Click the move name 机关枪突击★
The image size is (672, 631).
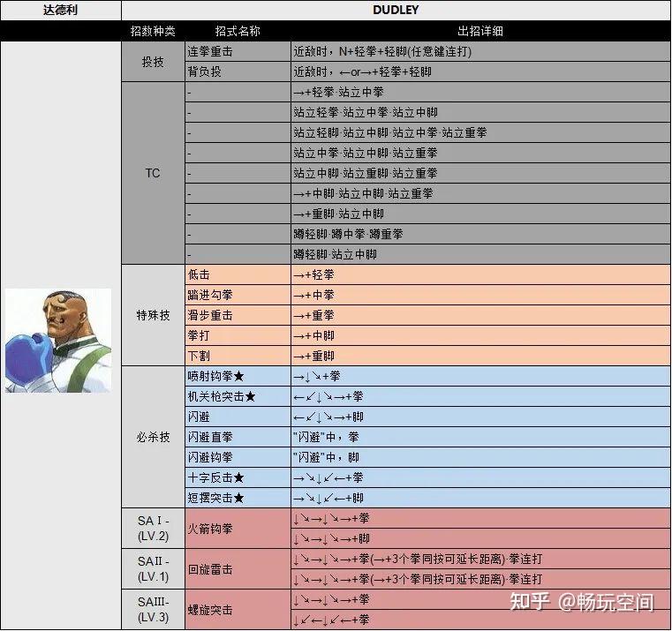pyautogui.click(x=221, y=396)
